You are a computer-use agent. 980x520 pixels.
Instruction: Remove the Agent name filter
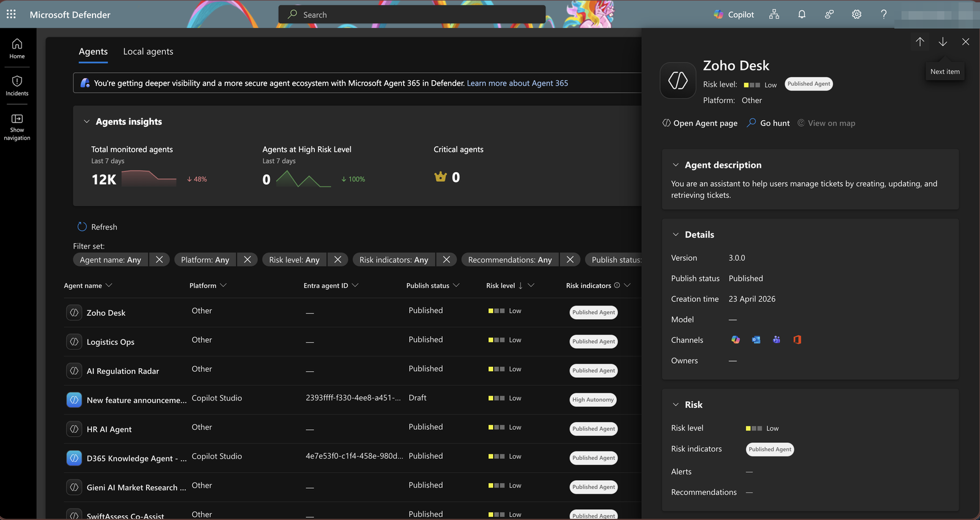coord(159,260)
